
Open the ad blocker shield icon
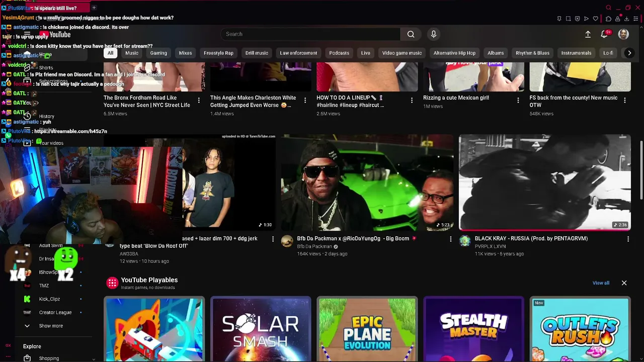tap(577, 19)
